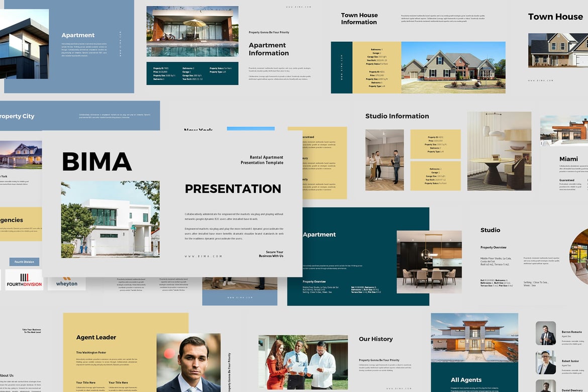
Task: Click the Our History heading
Action: pos(376,339)
